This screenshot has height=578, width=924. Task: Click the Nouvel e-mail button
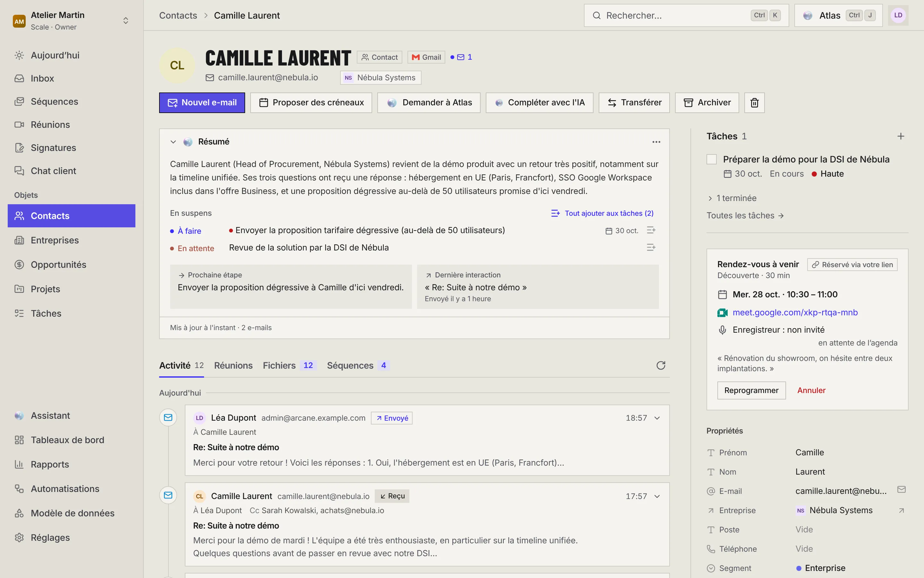click(x=202, y=102)
